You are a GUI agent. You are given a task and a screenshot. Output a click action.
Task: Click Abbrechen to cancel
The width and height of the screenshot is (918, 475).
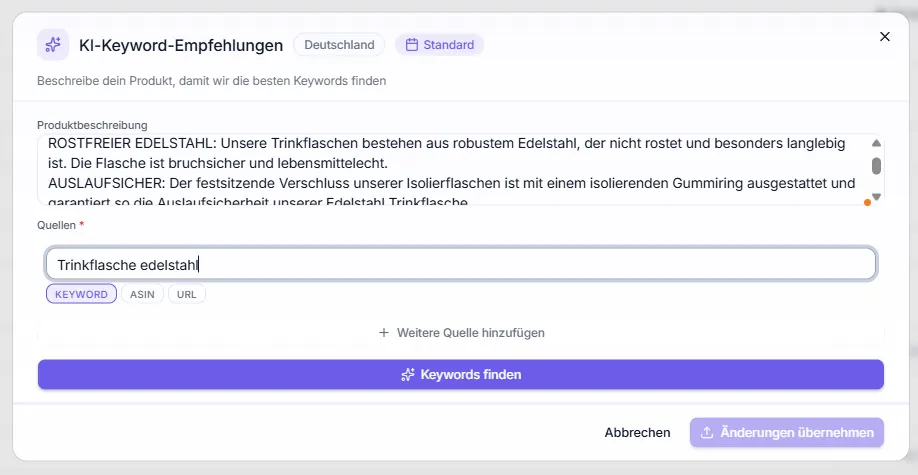(x=638, y=432)
